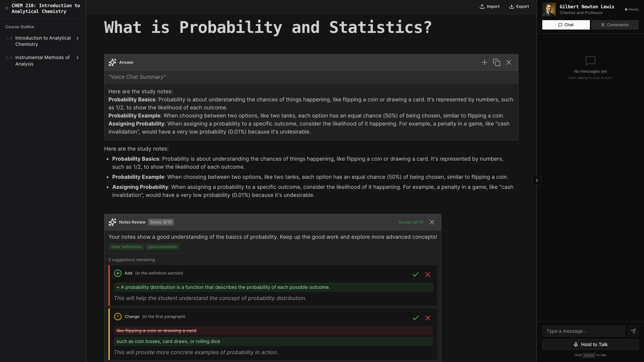Select the Chat tab
The height and width of the screenshot is (362, 644).
(x=566, y=25)
